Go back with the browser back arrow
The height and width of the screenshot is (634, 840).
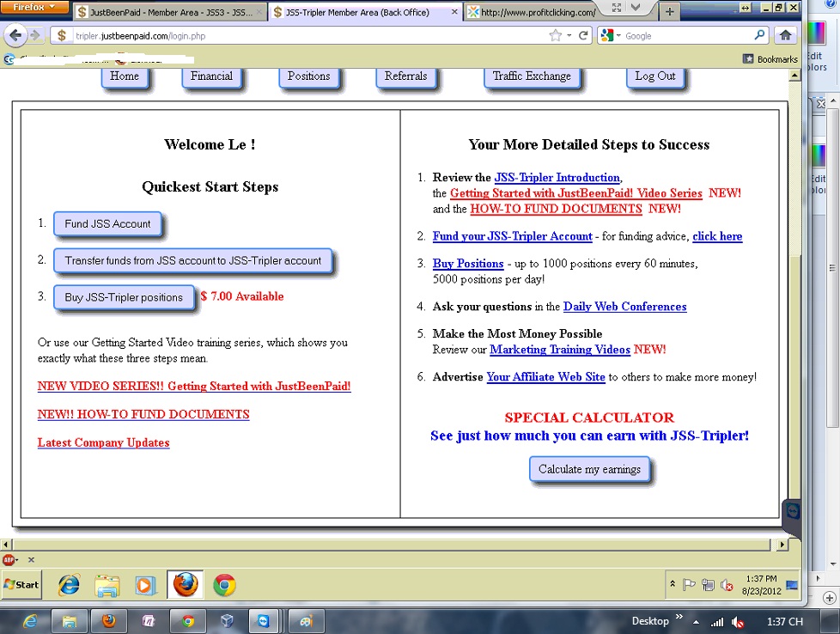point(15,35)
